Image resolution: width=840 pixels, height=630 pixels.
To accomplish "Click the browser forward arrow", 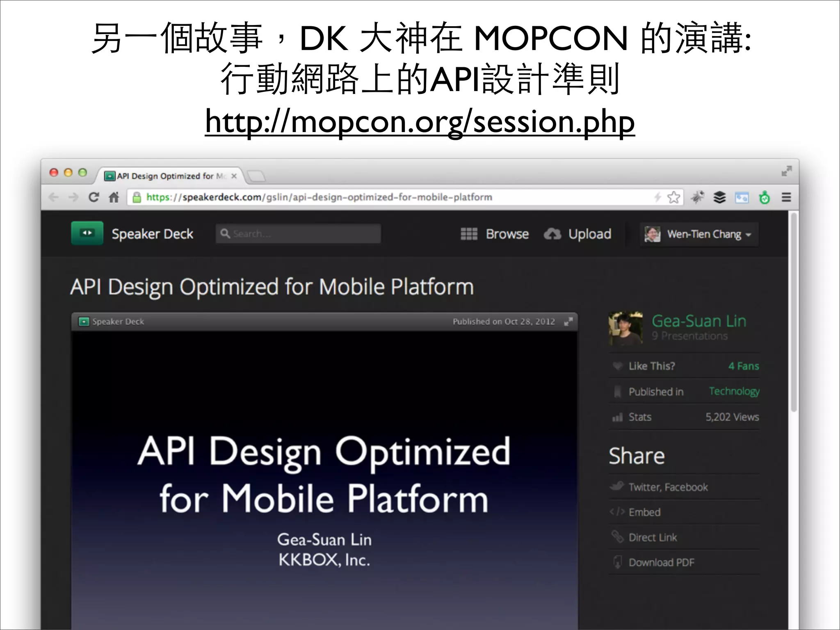I will pyautogui.click(x=73, y=197).
